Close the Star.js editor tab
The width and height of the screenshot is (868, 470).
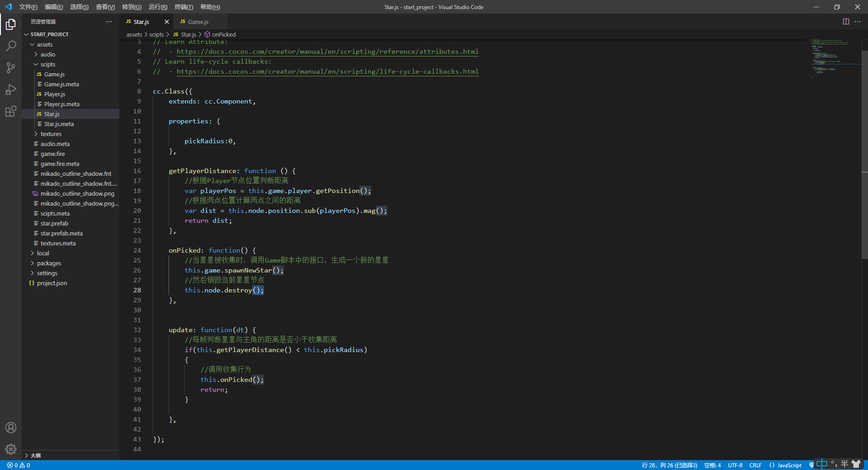pos(167,22)
